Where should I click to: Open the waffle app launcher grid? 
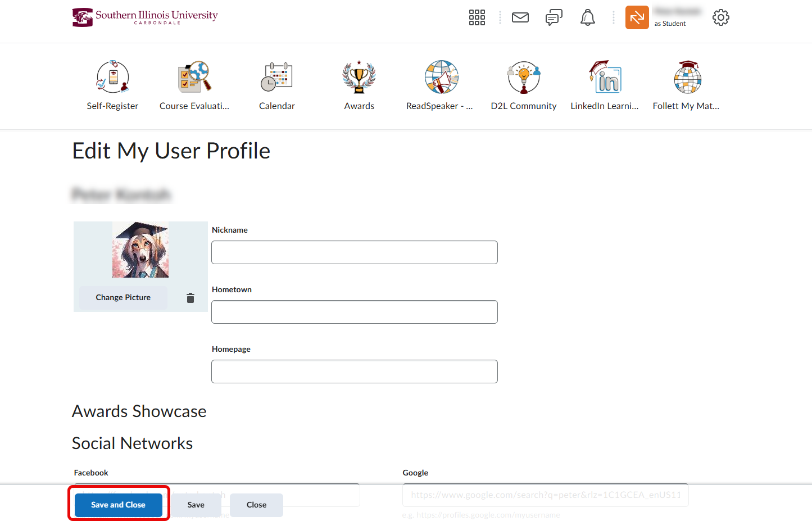[x=477, y=17]
